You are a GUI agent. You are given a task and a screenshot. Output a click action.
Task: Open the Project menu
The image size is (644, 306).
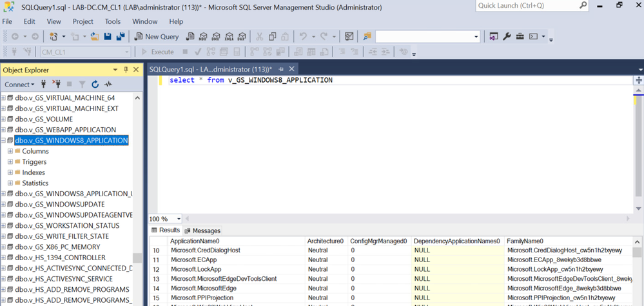(x=83, y=21)
